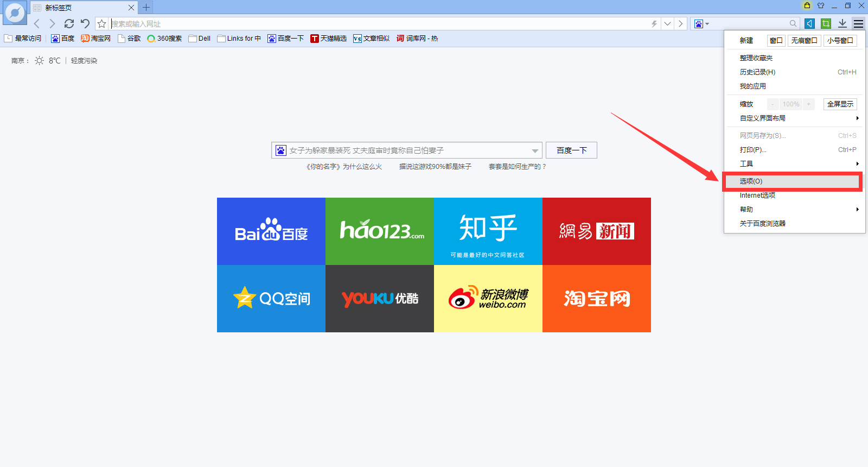The height and width of the screenshot is (467, 868).
Task: Open the 最常访问 bookmark
Action: pyautogui.click(x=23, y=39)
